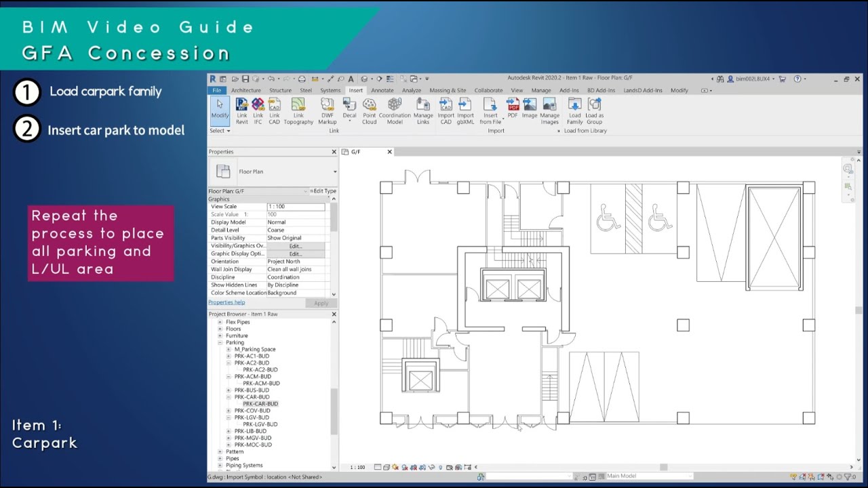The height and width of the screenshot is (488, 868).
Task: Click the search binoculars icon in title bar
Action: coord(721,79)
